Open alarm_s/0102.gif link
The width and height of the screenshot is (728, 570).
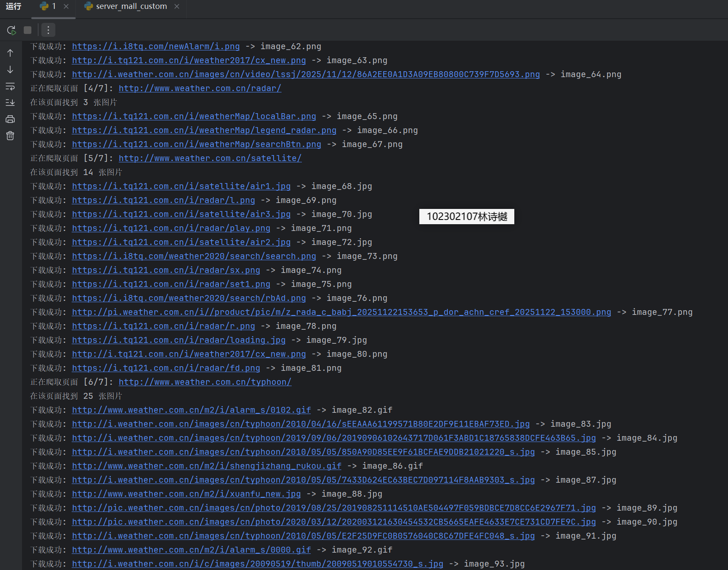coord(191,410)
